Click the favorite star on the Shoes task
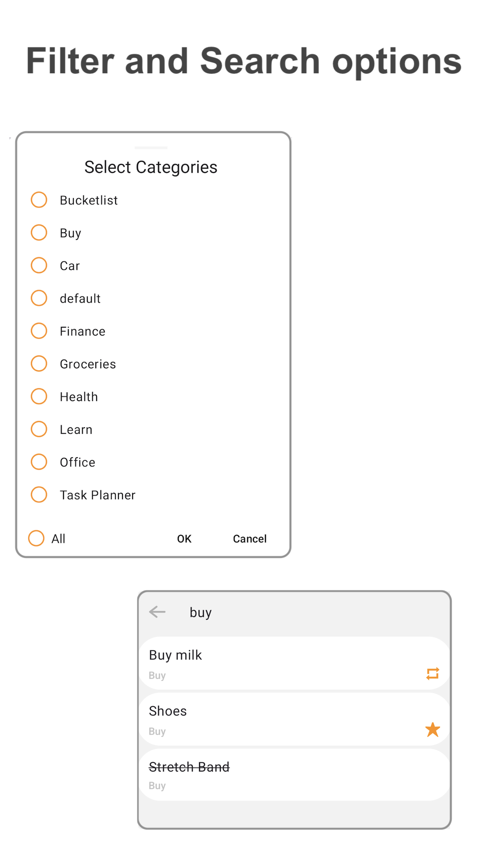Viewport: 488px width, 868px height. 432,729
